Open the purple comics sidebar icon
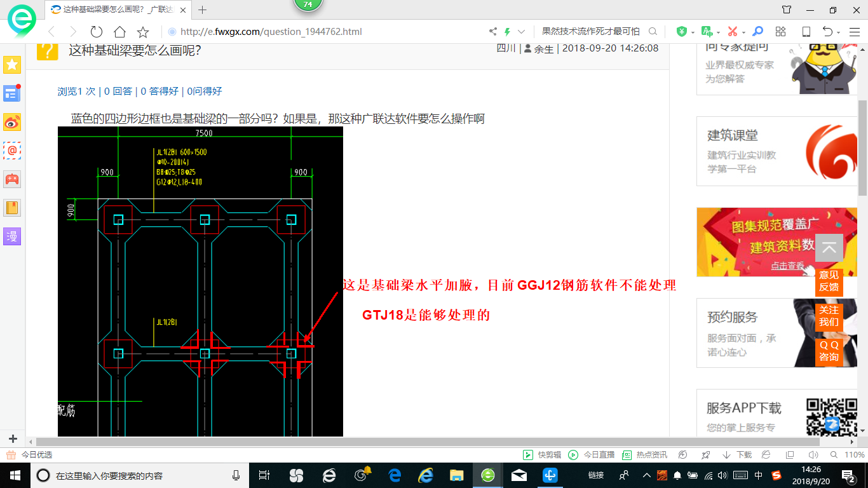 point(12,236)
